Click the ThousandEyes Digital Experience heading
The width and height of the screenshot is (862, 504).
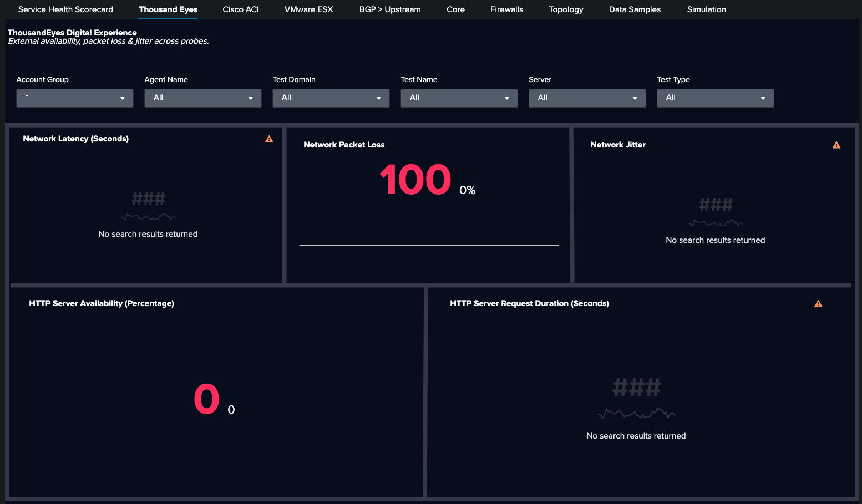pos(72,33)
